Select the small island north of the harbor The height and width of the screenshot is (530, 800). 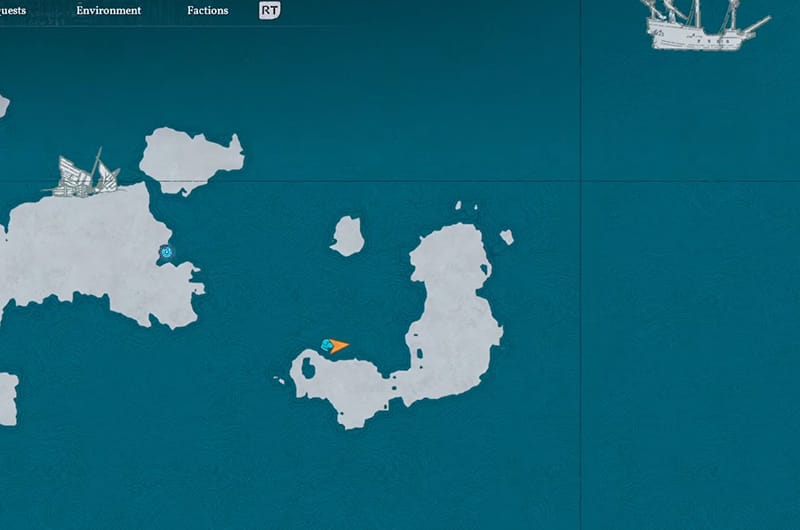[x=190, y=158]
